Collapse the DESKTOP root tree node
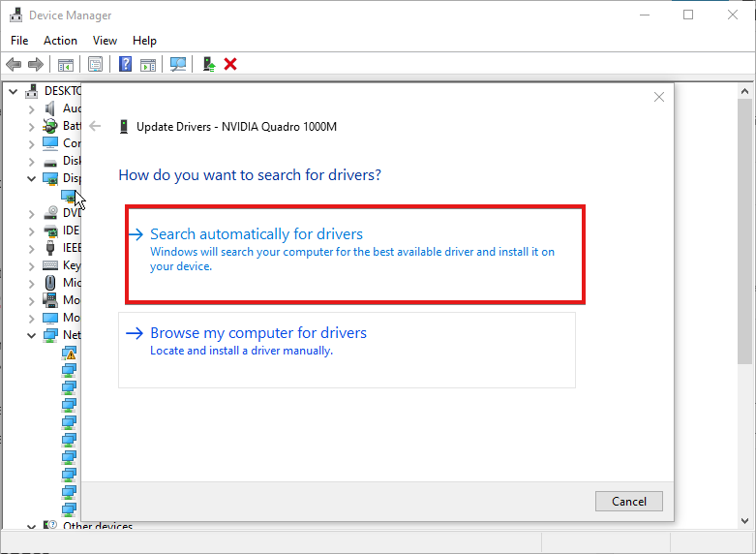The width and height of the screenshot is (756, 554). click(x=14, y=91)
